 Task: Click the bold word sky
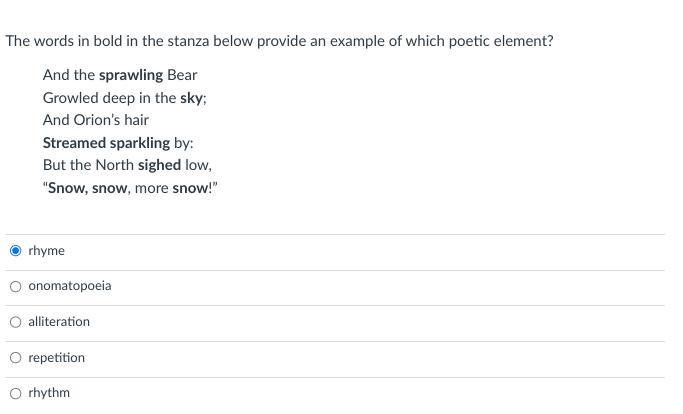pos(191,98)
